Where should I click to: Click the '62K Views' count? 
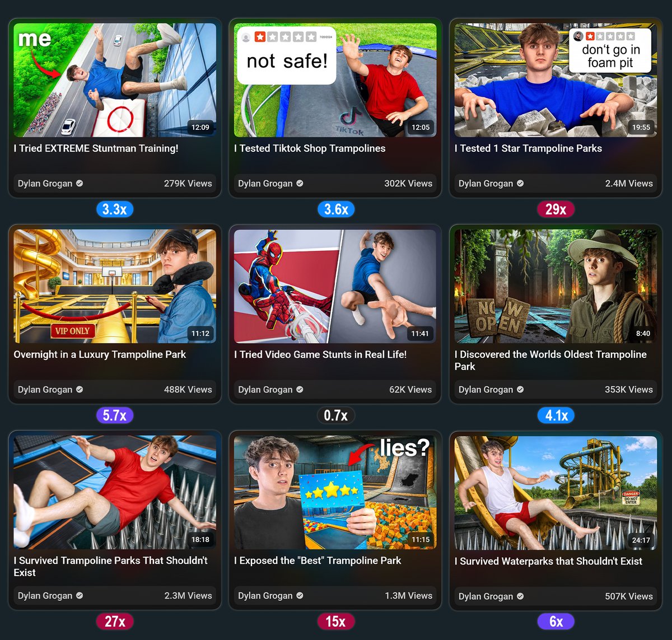410,389
